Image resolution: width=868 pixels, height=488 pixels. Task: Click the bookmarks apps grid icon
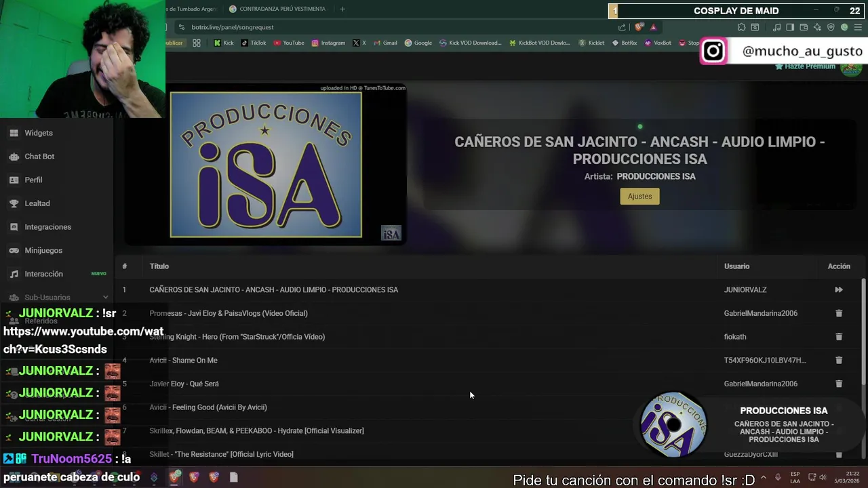point(197,43)
